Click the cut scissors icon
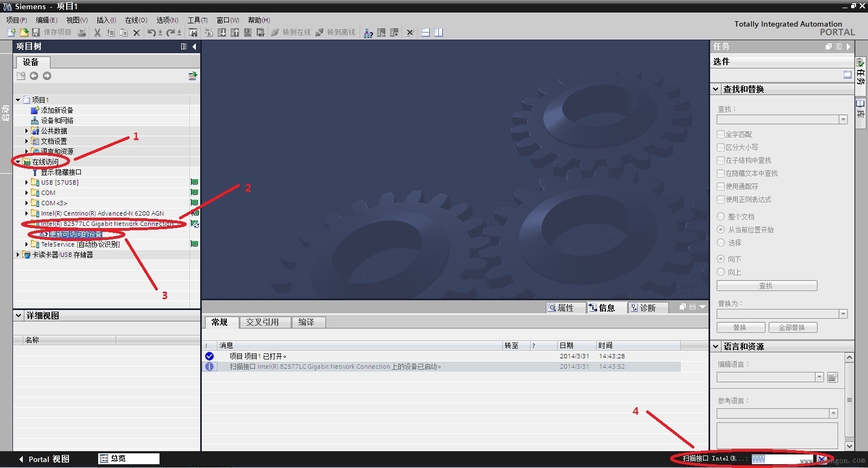The height and width of the screenshot is (468, 868). click(97, 33)
